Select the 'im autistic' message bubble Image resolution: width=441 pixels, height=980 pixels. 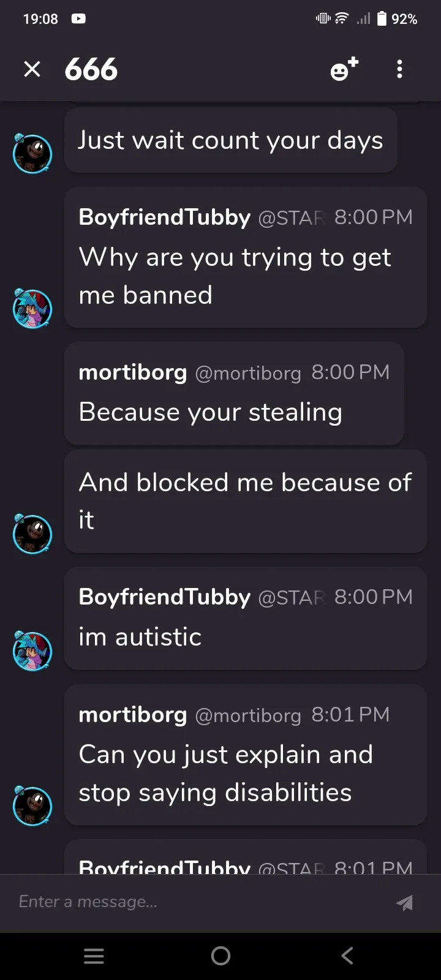245,638
